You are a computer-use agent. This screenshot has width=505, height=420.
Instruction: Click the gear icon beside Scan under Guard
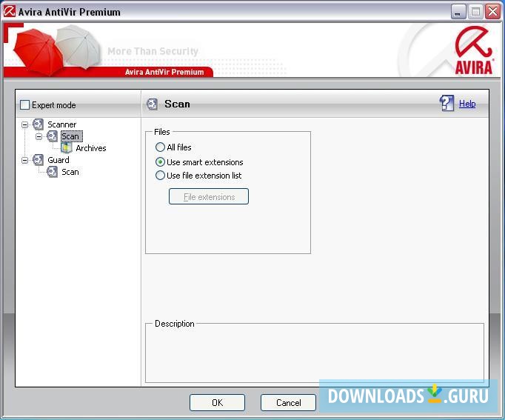(52, 172)
